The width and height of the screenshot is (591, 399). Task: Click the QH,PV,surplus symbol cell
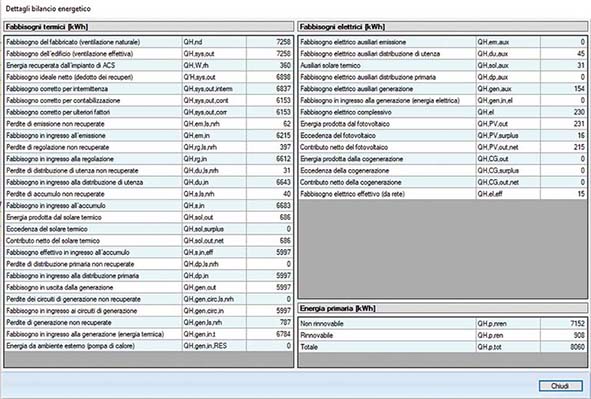[508, 135]
